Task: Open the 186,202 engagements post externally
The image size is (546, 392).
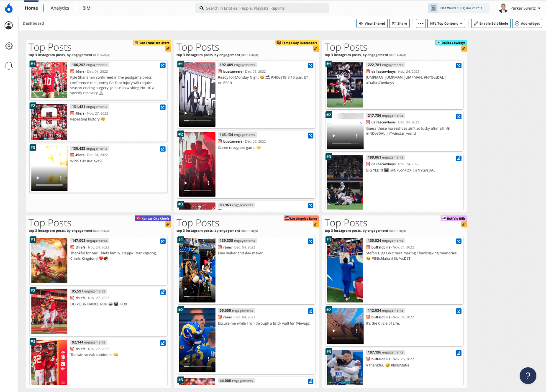Action: [163, 65]
